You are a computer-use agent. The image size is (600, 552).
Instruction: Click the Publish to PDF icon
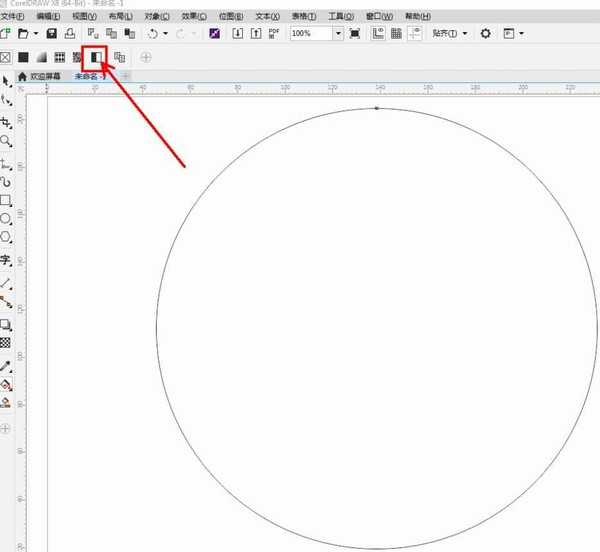pos(274,33)
